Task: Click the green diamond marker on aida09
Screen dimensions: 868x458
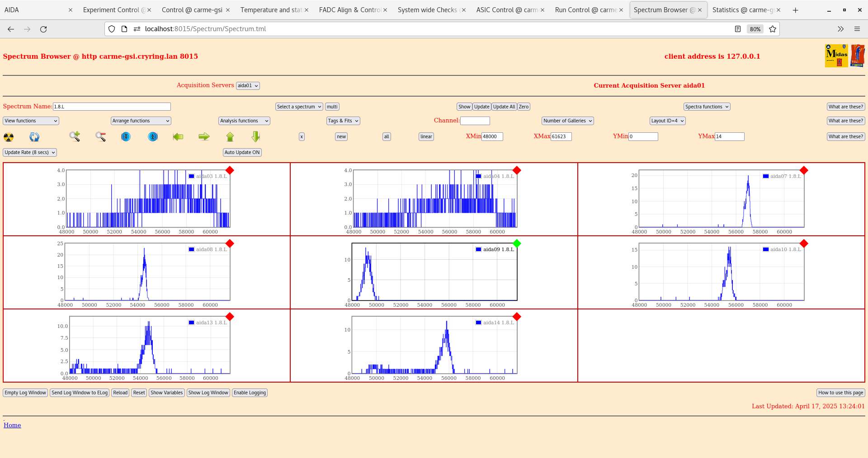Action: click(517, 243)
